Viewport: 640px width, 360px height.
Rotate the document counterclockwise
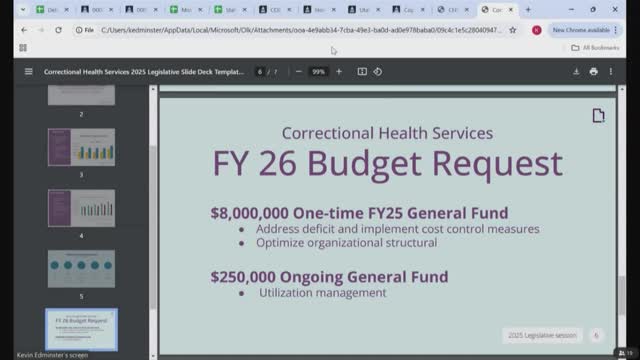378,72
